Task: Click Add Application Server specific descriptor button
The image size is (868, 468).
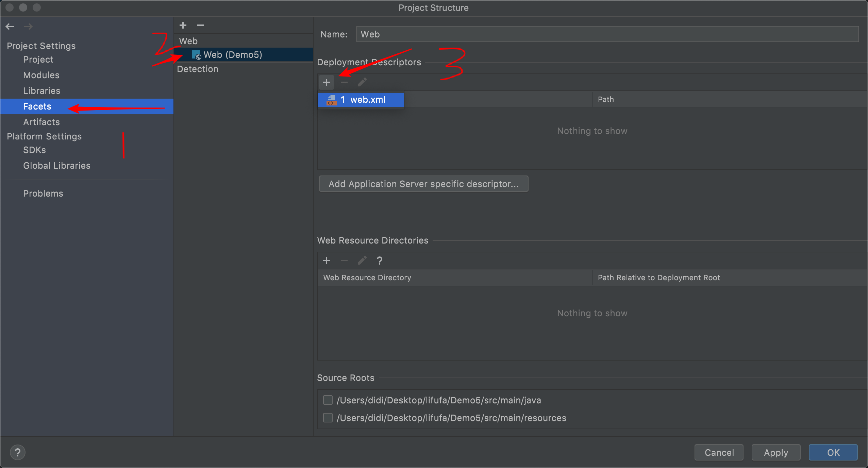Action: pyautogui.click(x=423, y=184)
